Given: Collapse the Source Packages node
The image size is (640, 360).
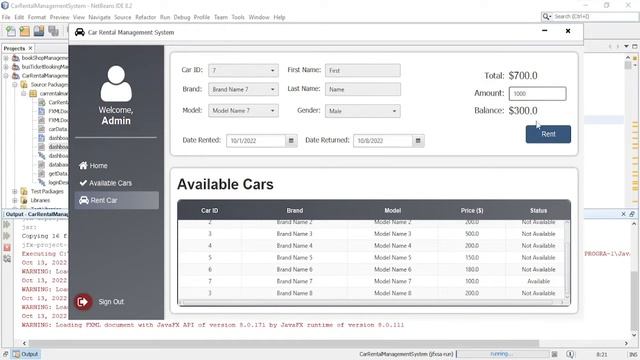Looking at the screenshot, I should 15,84.
